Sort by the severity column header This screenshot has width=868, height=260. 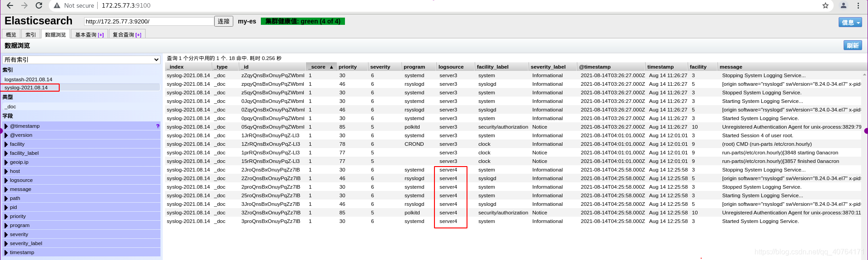(x=385, y=67)
